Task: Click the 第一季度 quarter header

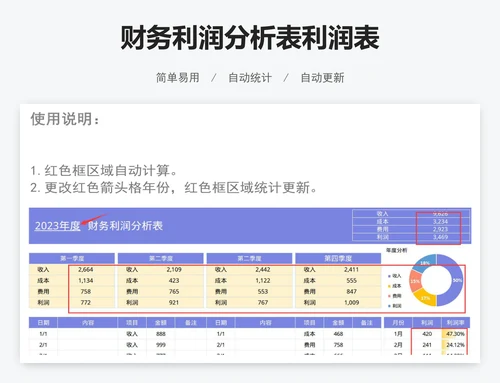Action: 72,258
